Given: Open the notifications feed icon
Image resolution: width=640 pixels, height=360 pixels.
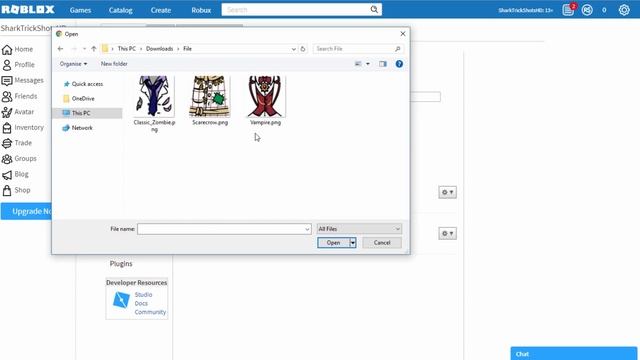Looking at the screenshot, I should click(x=568, y=10).
